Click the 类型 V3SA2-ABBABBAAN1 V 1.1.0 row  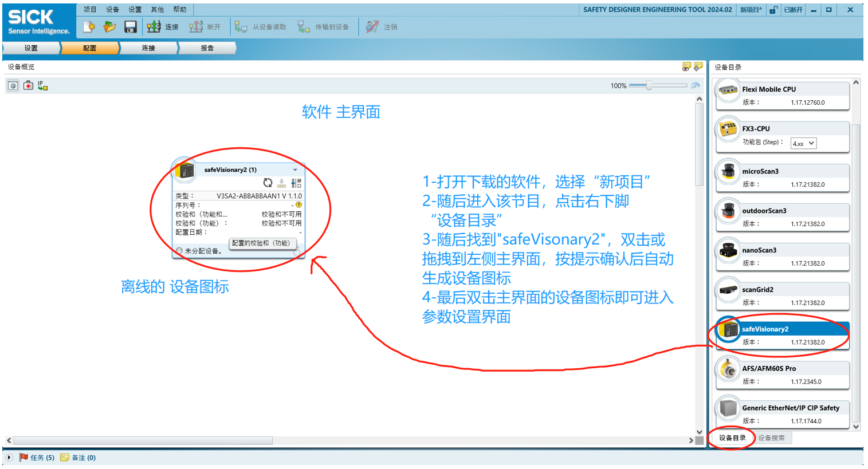[x=238, y=196]
